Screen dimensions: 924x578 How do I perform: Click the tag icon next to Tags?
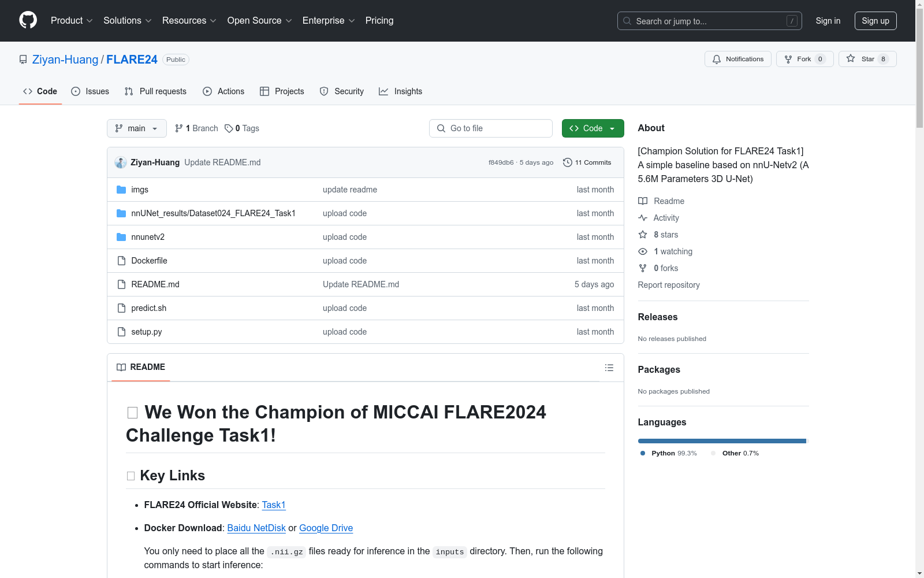[229, 128]
